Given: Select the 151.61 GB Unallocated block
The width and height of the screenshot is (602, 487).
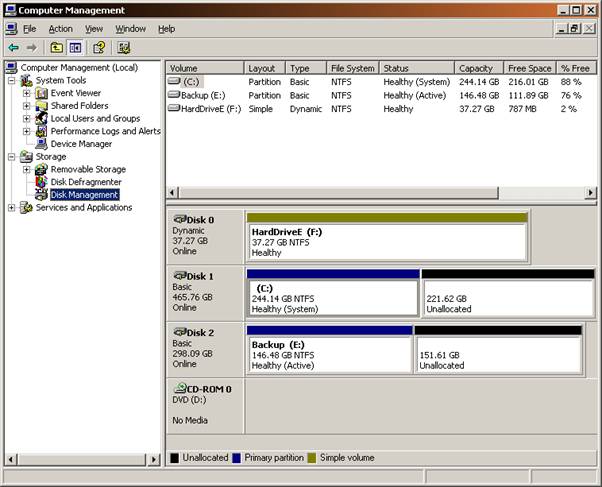Looking at the screenshot, I should click(498, 350).
